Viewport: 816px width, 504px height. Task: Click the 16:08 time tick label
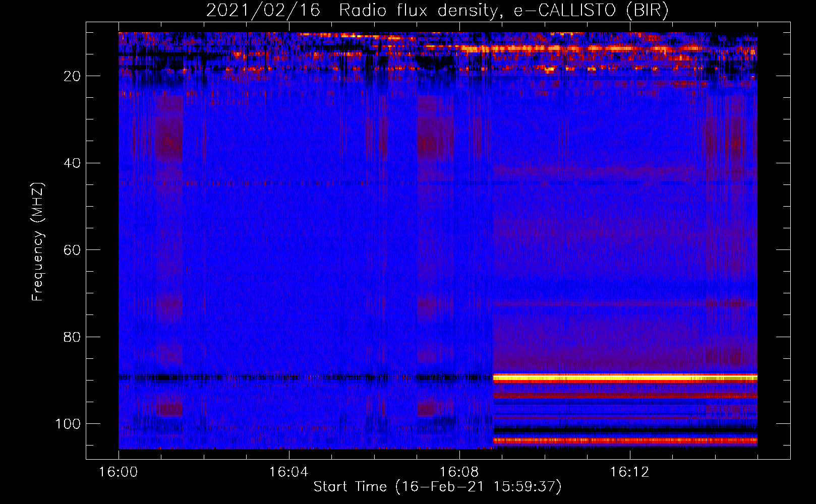pyautogui.click(x=459, y=472)
